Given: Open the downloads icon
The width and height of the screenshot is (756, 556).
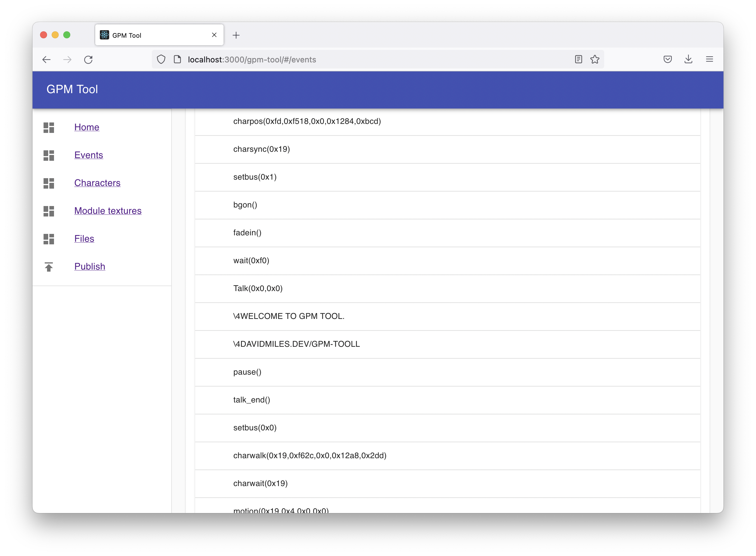Looking at the screenshot, I should pyautogui.click(x=689, y=59).
